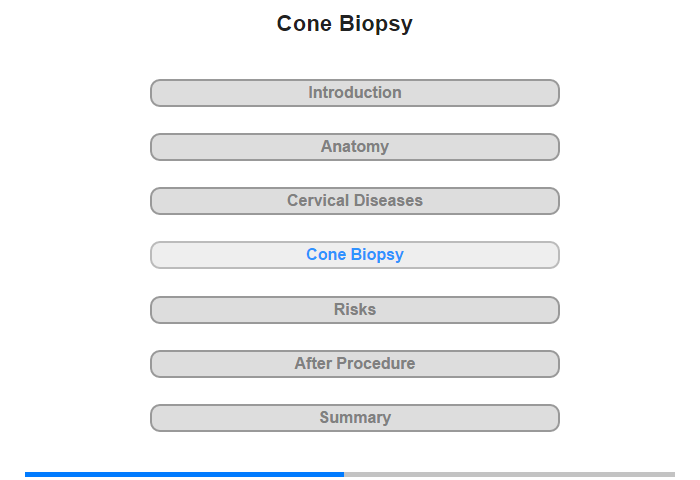Select the last menu item, Summary

(x=354, y=418)
